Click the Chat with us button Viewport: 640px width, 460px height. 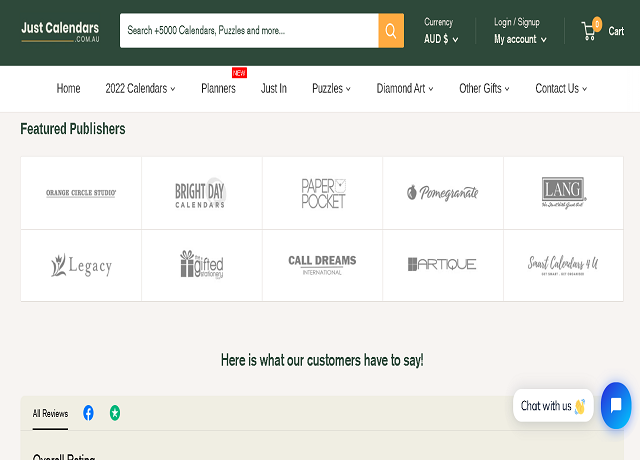pyautogui.click(x=553, y=406)
